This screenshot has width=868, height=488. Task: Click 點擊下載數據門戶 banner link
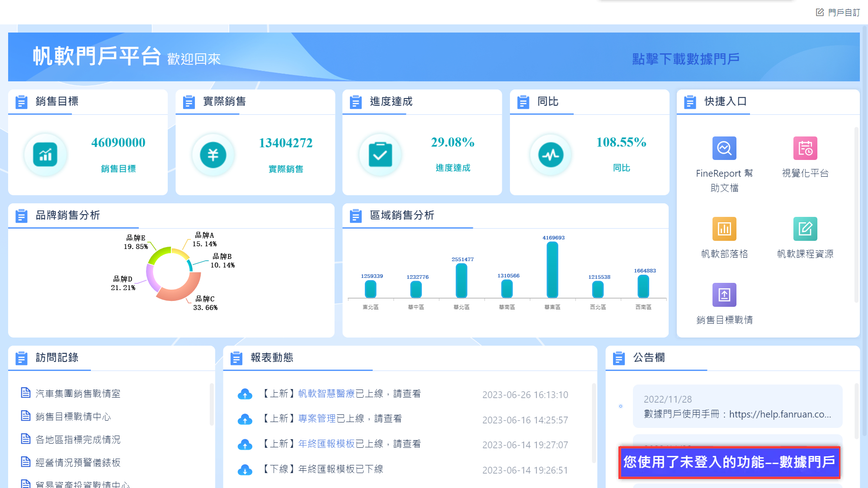coord(685,59)
